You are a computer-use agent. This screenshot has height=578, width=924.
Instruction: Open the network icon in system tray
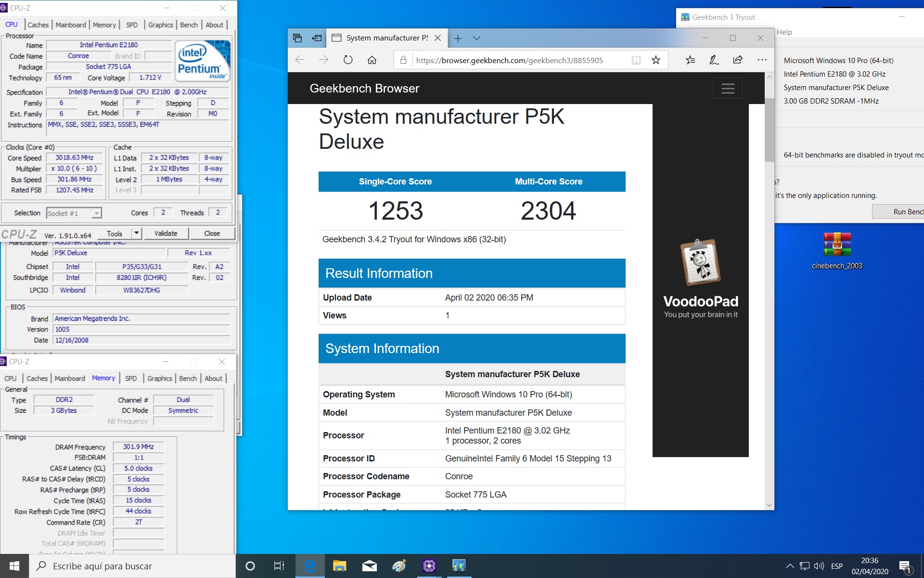pyautogui.click(x=804, y=566)
